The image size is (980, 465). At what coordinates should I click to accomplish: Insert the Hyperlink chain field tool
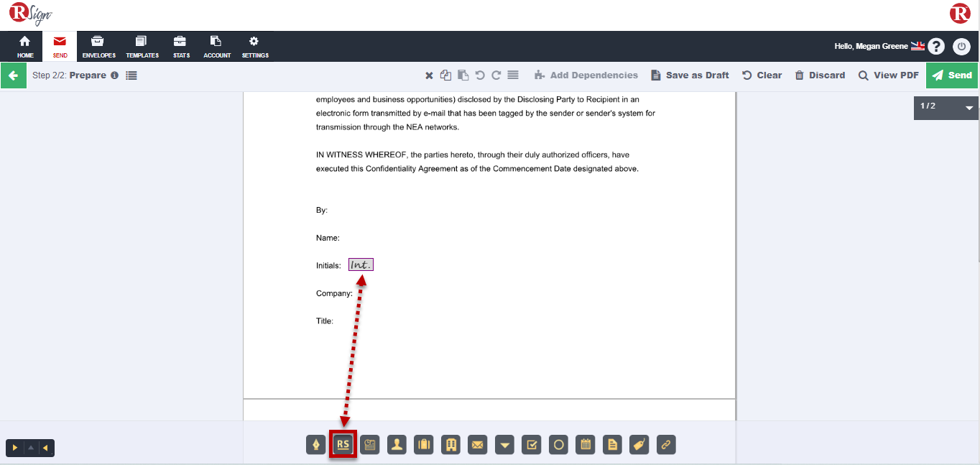[x=666, y=445]
